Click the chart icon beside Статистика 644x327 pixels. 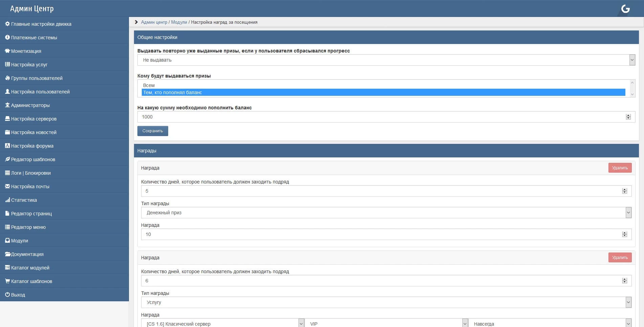click(x=7, y=200)
